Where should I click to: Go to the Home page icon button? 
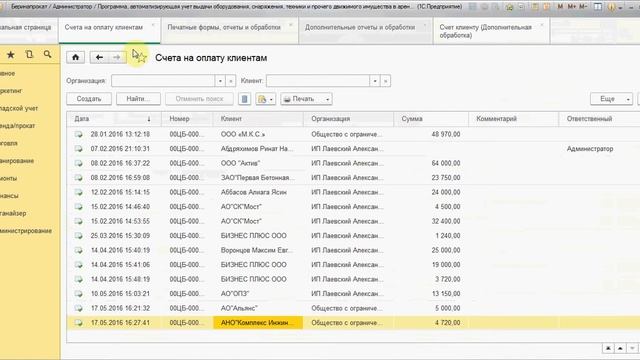pyautogui.click(x=76, y=57)
